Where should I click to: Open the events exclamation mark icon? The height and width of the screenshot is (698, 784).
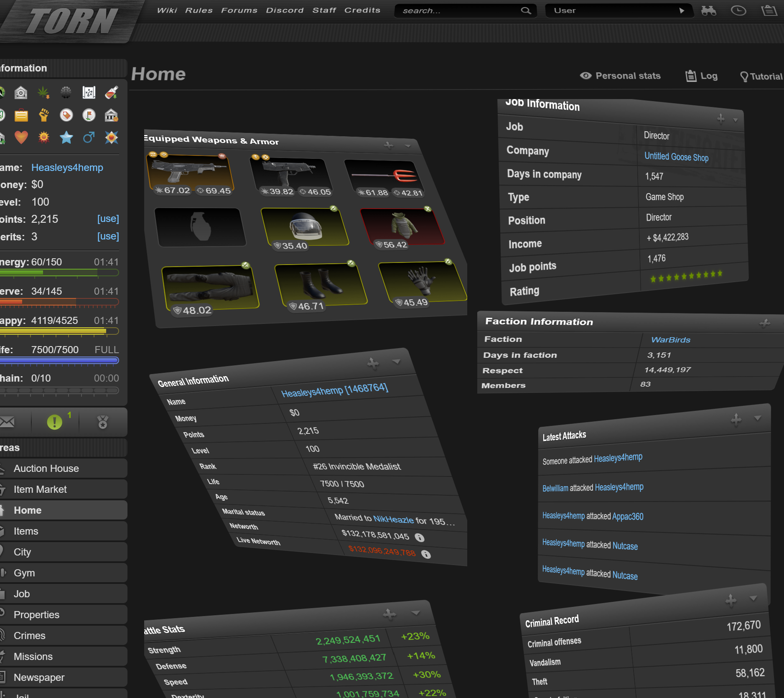click(55, 422)
